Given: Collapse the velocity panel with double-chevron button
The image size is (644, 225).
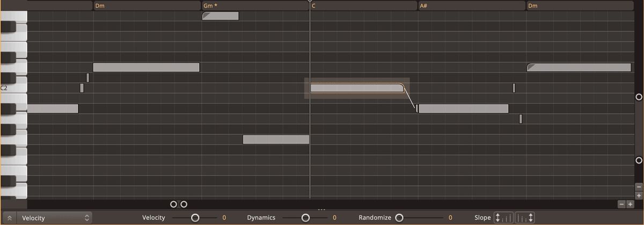Looking at the screenshot, I should tap(9, 218).
